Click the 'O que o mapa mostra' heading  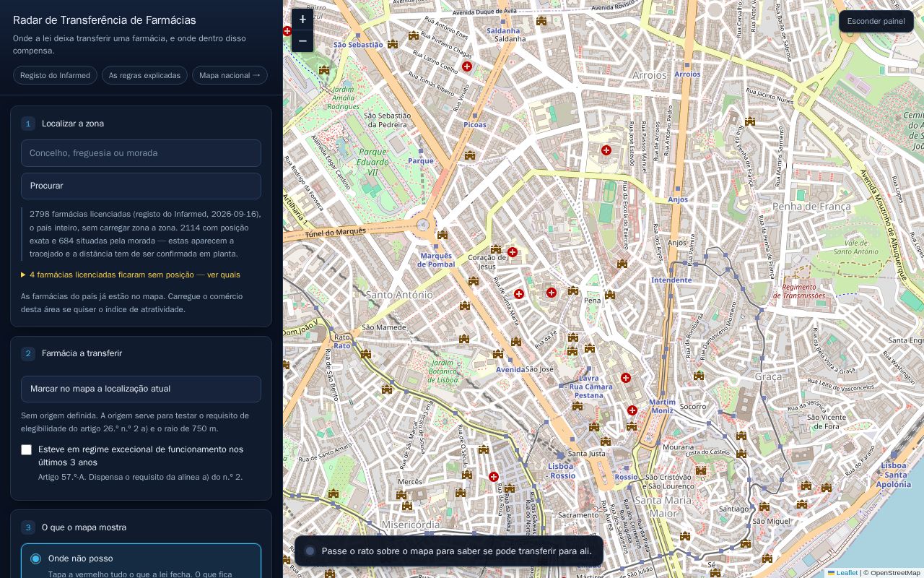pos(84,527)
